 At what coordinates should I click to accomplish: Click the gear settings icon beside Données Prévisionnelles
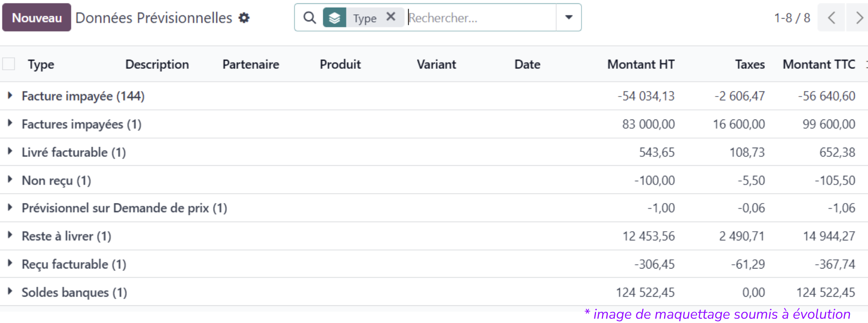coord(244,18)
